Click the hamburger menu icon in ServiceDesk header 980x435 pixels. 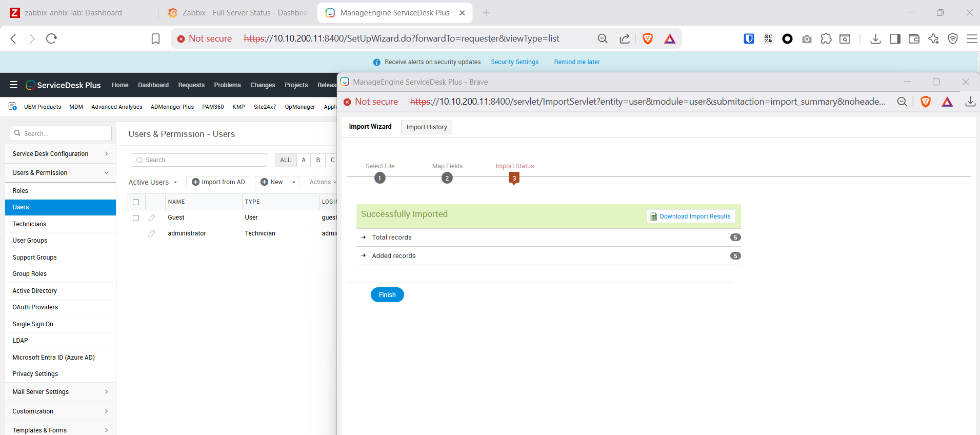coord(14,85)
